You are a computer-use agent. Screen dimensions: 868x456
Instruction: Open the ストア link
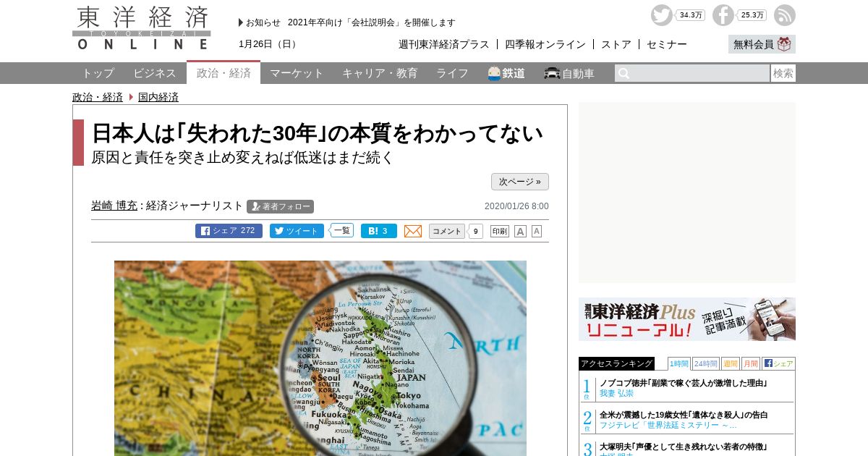tap(616, 44)
